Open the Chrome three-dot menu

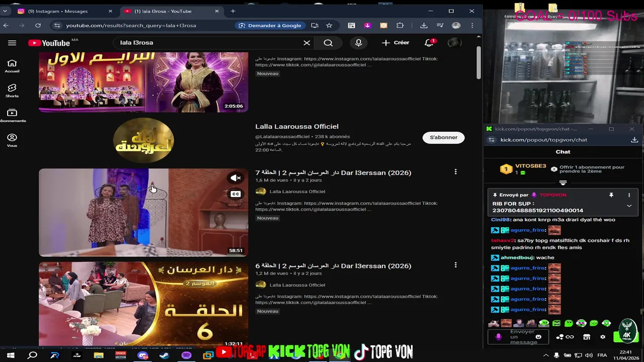pos(472,25)
